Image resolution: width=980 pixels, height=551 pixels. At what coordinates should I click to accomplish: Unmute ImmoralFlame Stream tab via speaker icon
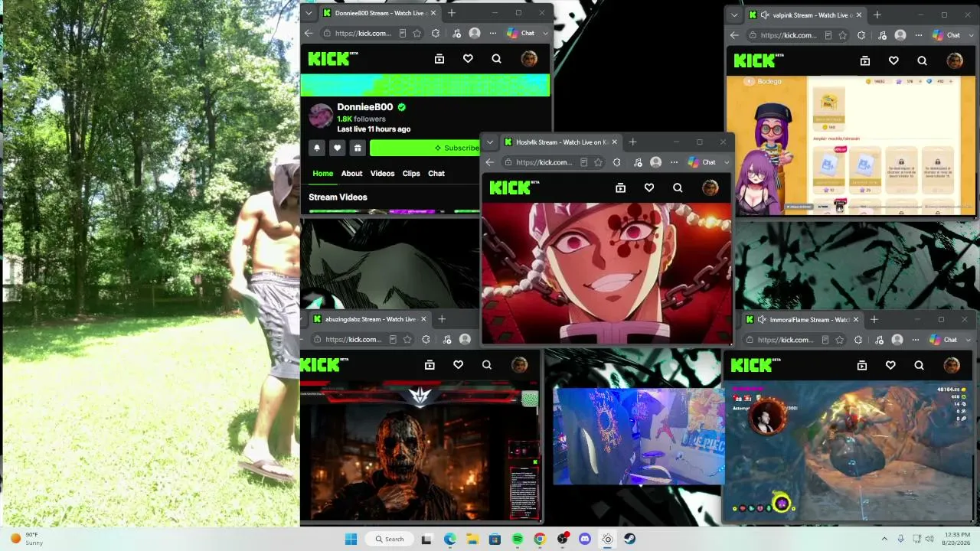(x=761, y=320)
